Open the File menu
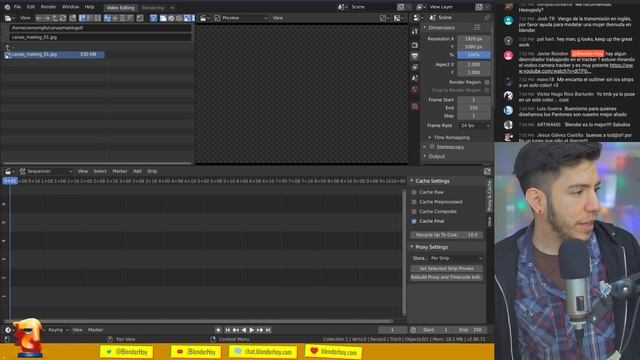The image size is (640, 360). pyautogui.click(x=17, y=7)
